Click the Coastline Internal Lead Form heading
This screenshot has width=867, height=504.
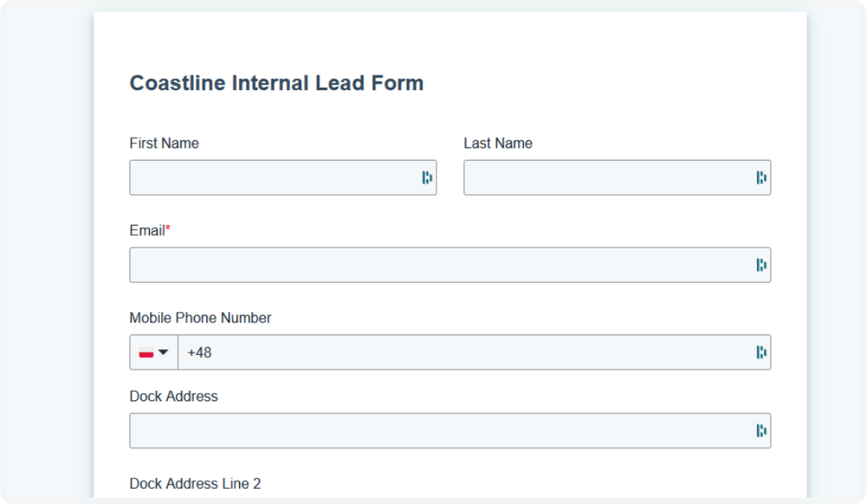pyautogui.click(x=277, y=84)
